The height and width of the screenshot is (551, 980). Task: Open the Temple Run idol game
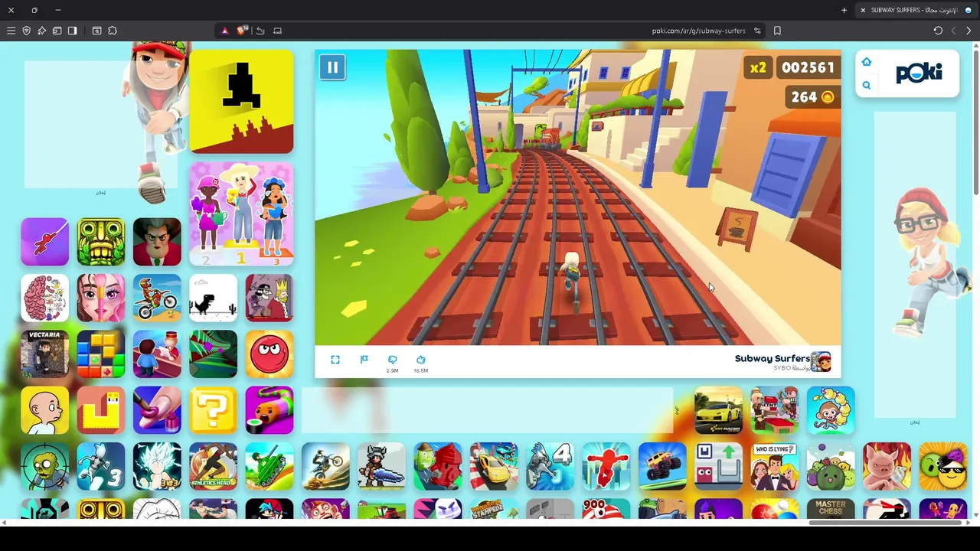coord(100,242)
